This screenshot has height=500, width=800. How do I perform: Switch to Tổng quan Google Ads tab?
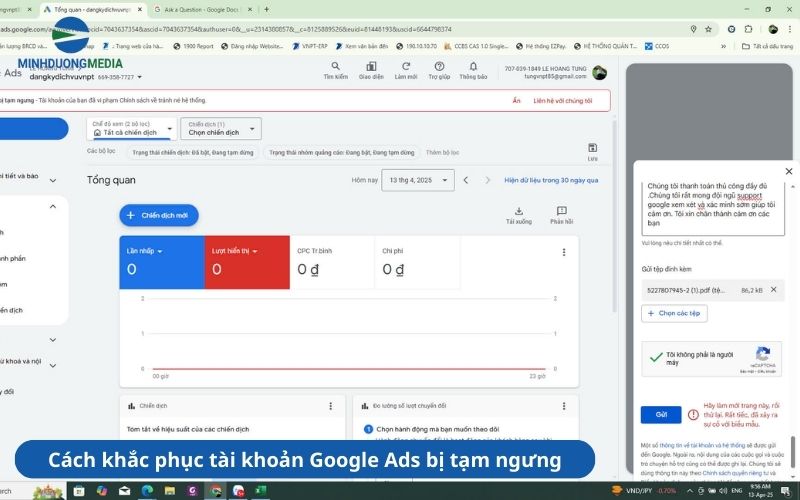click(x=92, y=9)
